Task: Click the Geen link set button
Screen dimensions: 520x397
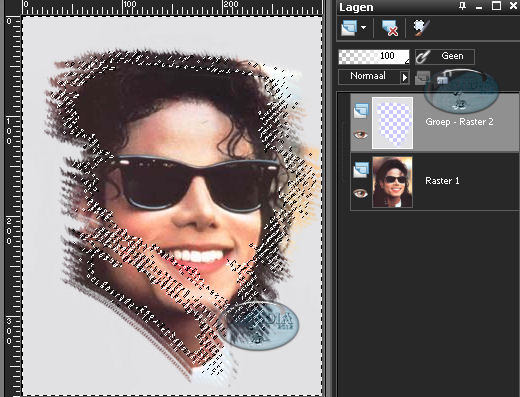Action: click(x=445, y=57)
